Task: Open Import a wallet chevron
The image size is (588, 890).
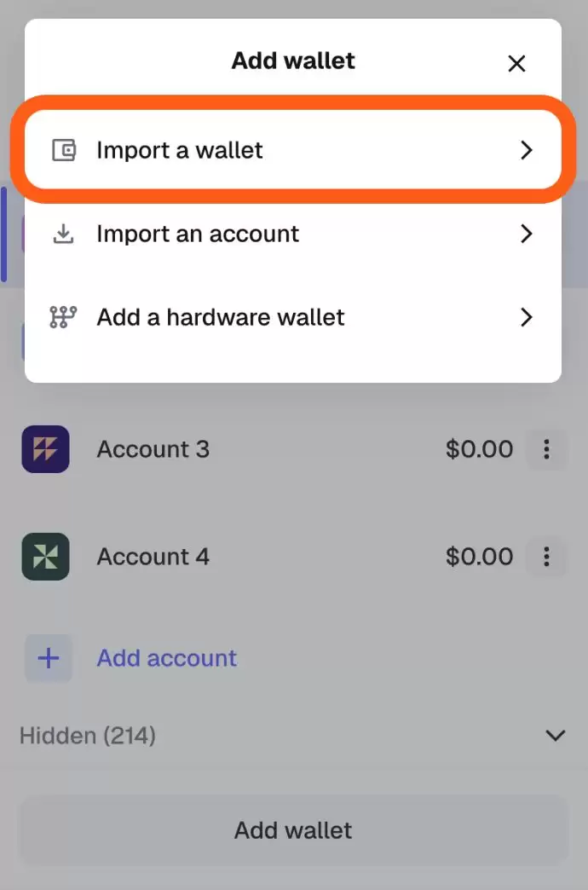Action: click(x=527, y=150)
